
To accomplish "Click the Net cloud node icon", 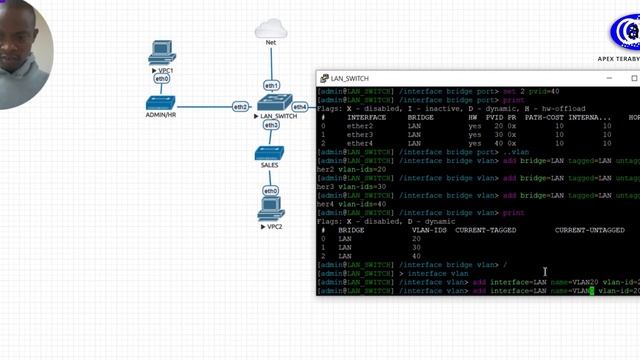I will coord(271,28).
